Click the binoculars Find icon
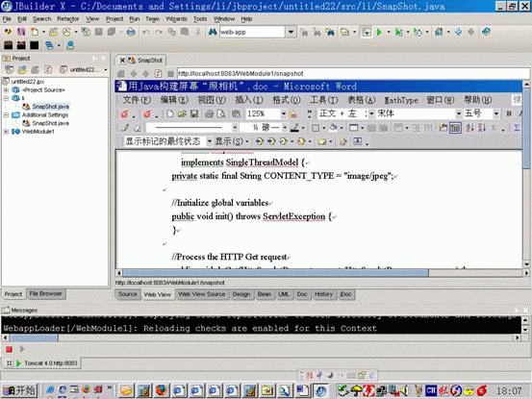This screenshot has height=399, width=532. coord(213,32)
